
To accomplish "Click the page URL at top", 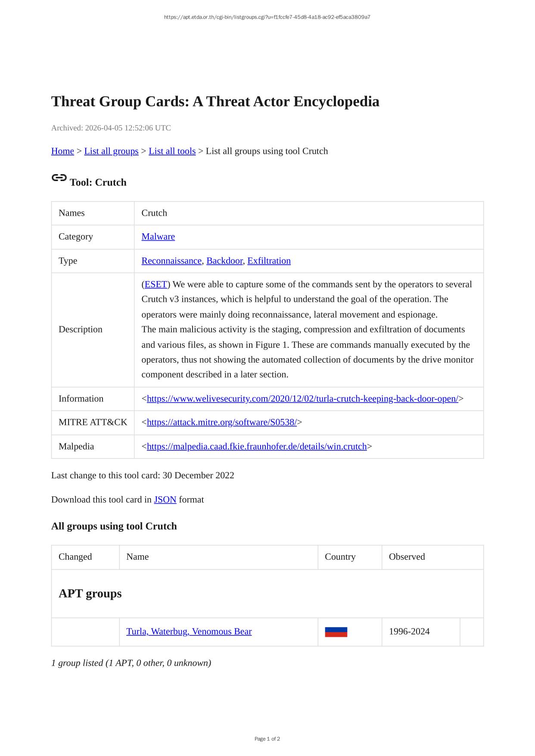I will click(267, 17).
